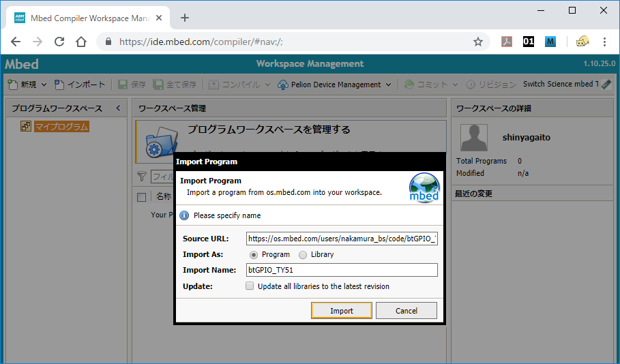The height and width of the screenshot is (364, 620).
Task: Select the Library radio button
Action: click(x=303, y=254)
